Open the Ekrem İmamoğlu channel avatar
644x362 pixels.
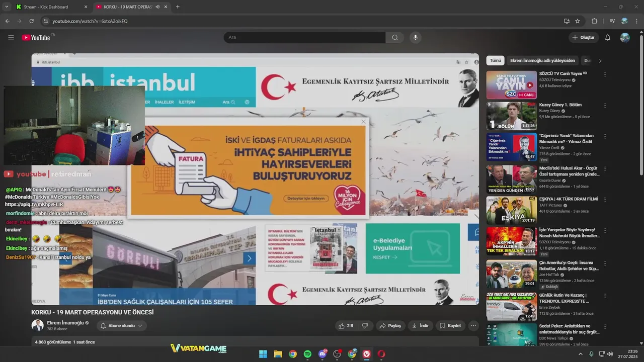pos(37,325)
